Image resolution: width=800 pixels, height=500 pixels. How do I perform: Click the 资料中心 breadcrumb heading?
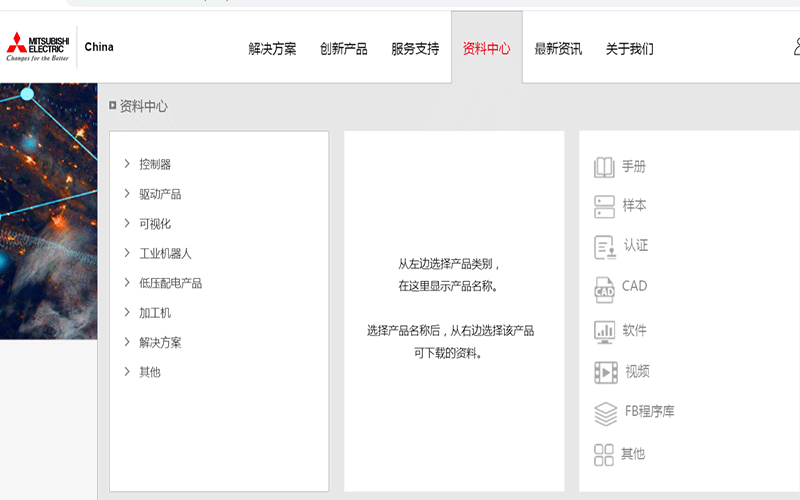click(x=143, y=106)
